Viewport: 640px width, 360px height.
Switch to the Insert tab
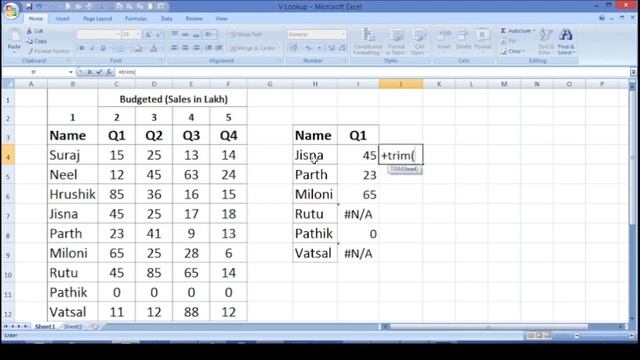(62, 19)
